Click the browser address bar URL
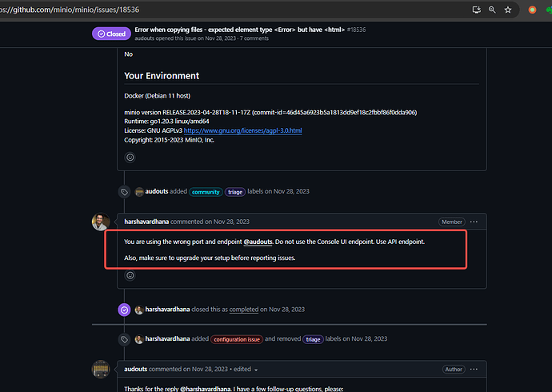The image size is (552, 392). [80, 10]
